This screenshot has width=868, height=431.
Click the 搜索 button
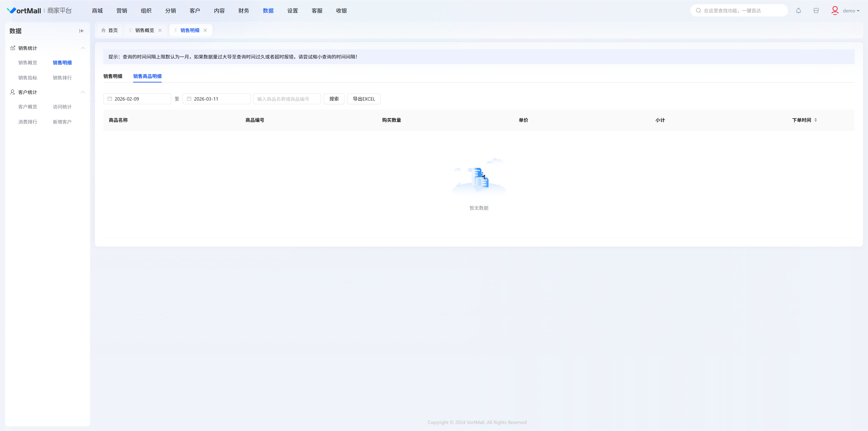[x=334, y=99]
